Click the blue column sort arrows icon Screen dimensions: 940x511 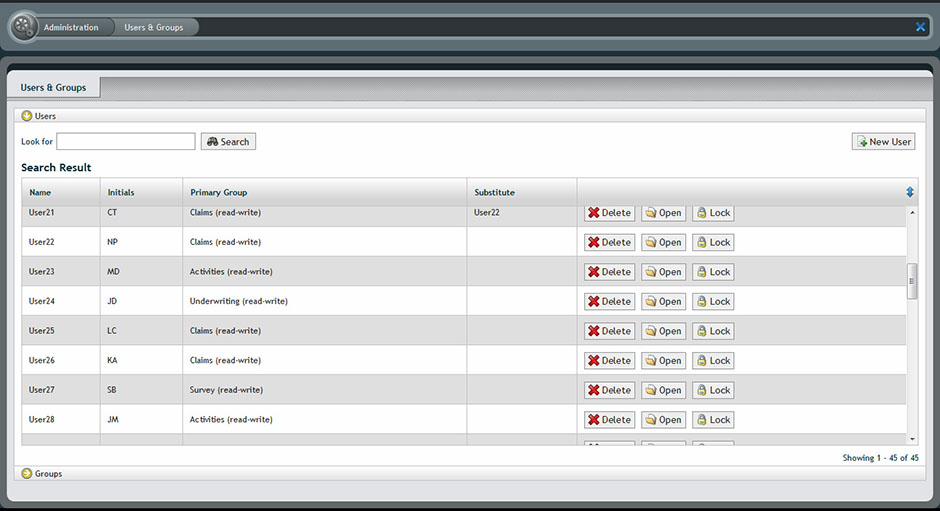point(910,192)
